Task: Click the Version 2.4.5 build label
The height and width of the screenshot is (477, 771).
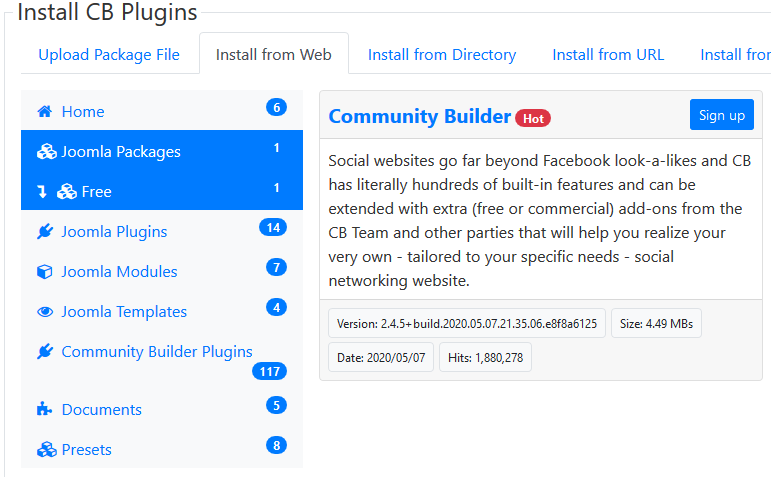Action: coord(467,323)
